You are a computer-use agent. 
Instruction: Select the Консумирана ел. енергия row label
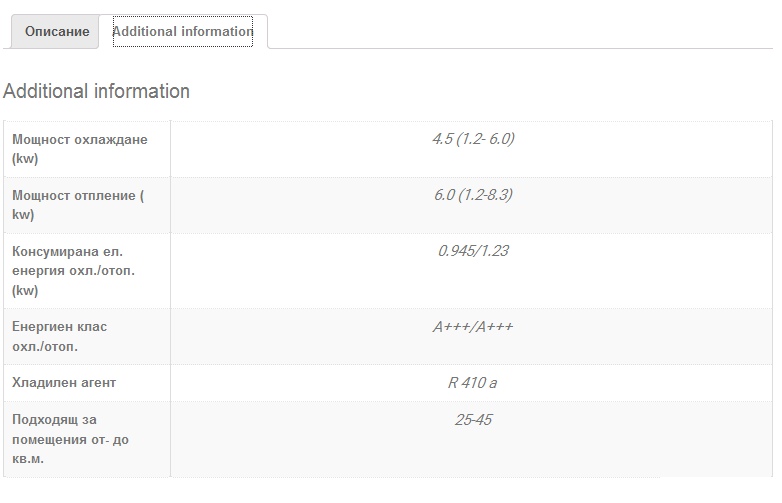[x=66, y=252]
